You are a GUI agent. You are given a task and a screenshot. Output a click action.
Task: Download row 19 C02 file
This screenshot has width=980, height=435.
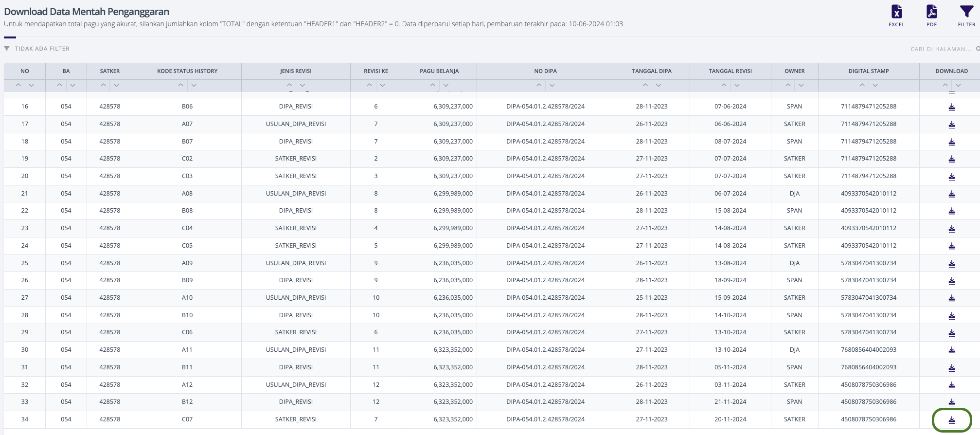(x=952, y=159)
